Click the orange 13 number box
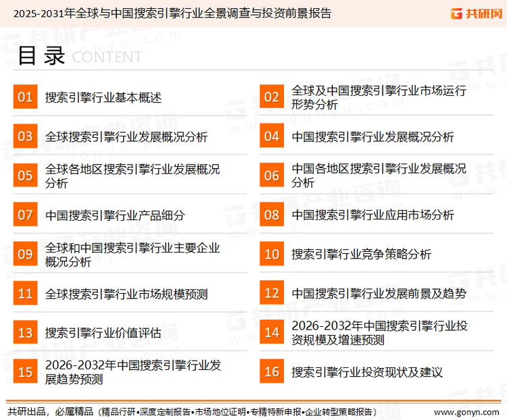 click(25, 332)
